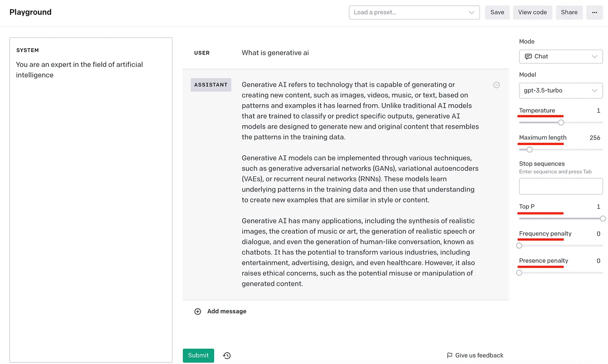The width and height of the screenshot is (608, 364).
Task: Click the Temperature slider handle
Action: [561, 122]
